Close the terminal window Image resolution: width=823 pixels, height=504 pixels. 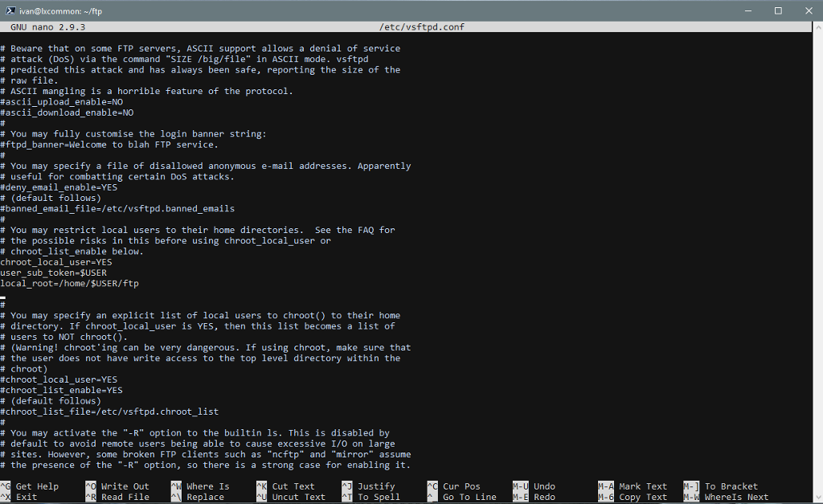coord(809,10)
